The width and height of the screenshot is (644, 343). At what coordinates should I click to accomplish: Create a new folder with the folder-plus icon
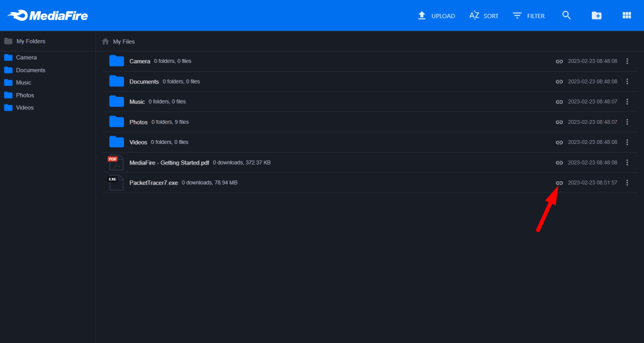pos(596,16)
